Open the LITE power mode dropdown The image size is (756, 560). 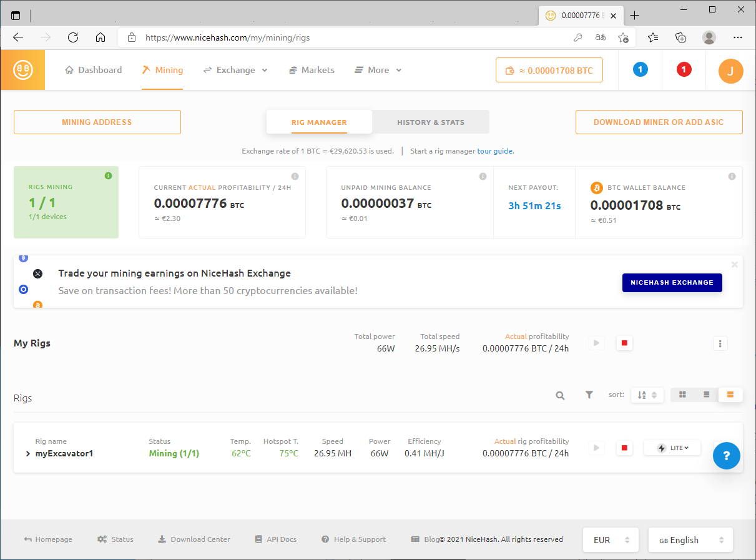[672, 448]
